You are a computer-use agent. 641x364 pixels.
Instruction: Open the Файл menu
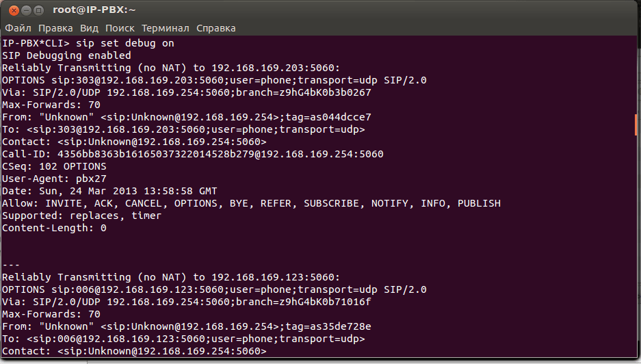pyautogui.click(x=18, y=28)
